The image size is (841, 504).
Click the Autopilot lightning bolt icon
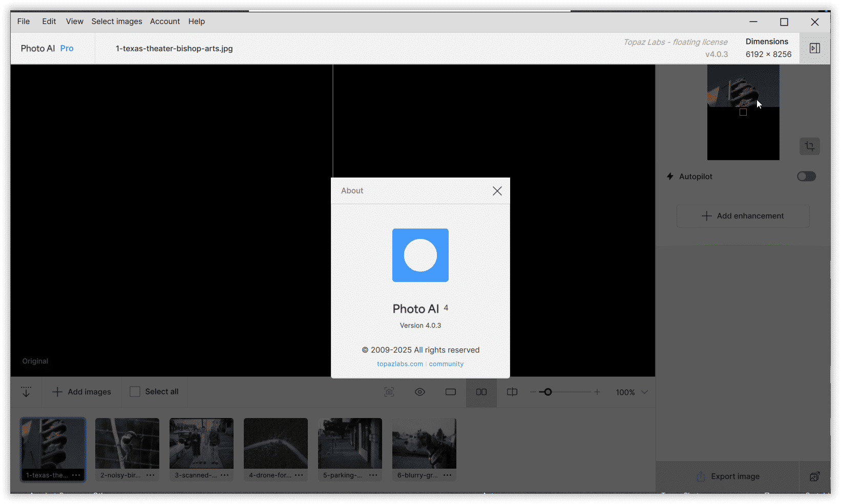tap(670, 176)
